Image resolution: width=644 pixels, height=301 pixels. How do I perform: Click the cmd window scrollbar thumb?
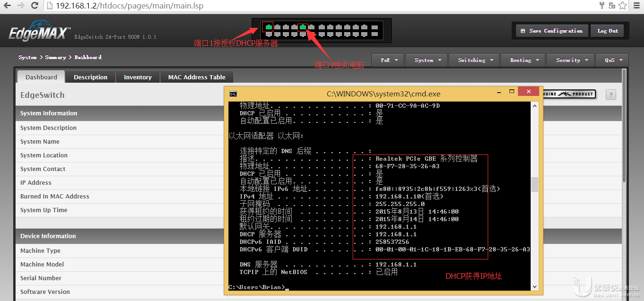(x=534, y=184)
